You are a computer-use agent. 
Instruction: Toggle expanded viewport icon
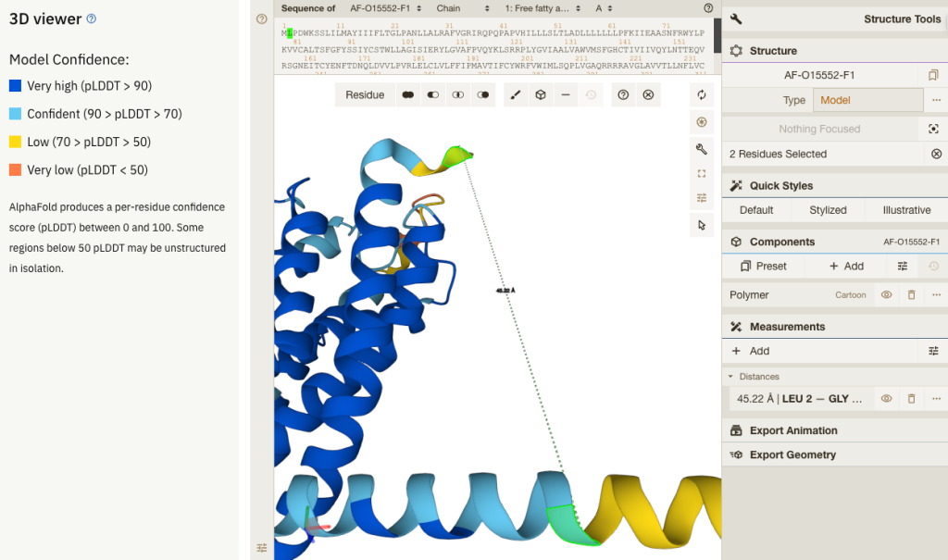pyautogui.click(x=702, y=174)
